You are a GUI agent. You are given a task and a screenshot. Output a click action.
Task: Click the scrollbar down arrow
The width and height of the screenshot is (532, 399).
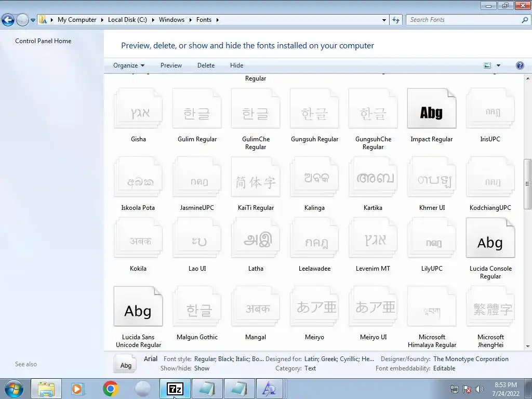(x=528, y=347)
